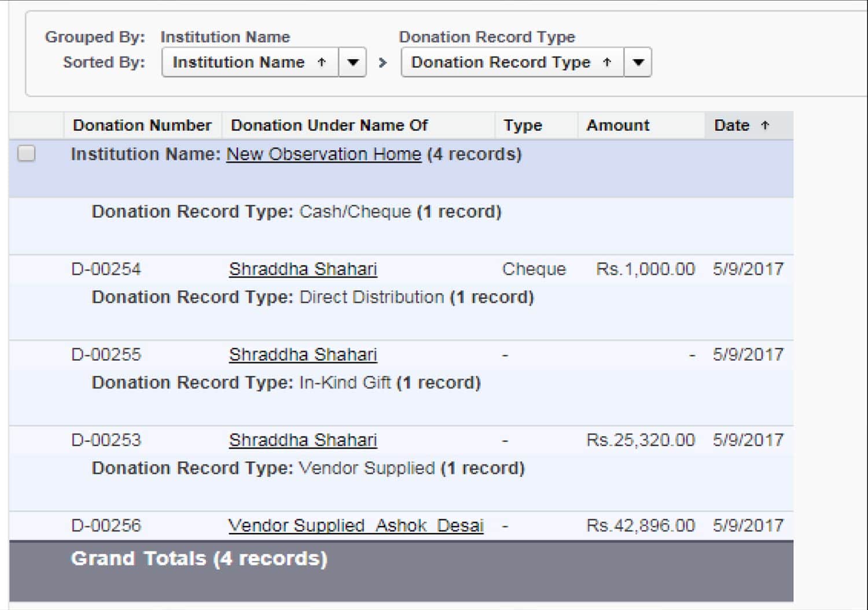Viewport: 868px width, 610px height.
Task: Open the Vendor Supplied_Ashok_Desai link
Action: point(356,526)
